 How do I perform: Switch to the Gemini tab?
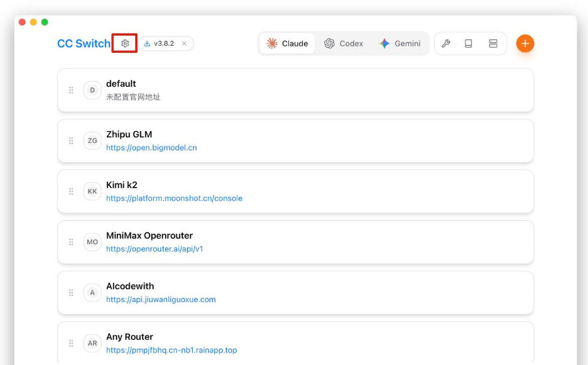coord(400,44)
